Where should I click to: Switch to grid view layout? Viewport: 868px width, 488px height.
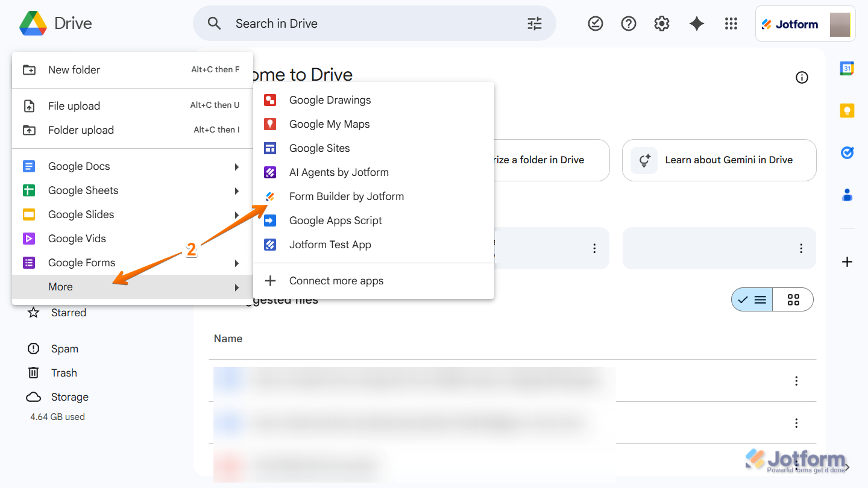(x=793, y=299)
